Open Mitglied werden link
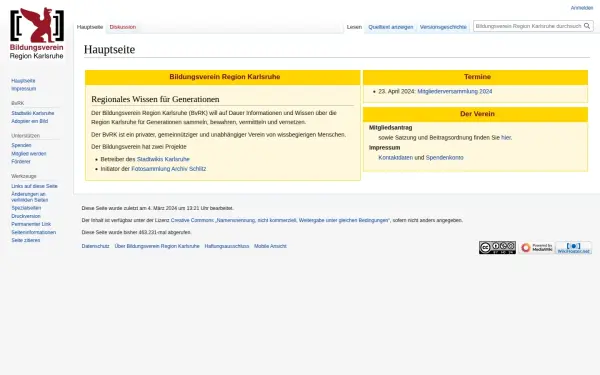 pyautogui.click(x=29, y=153)
